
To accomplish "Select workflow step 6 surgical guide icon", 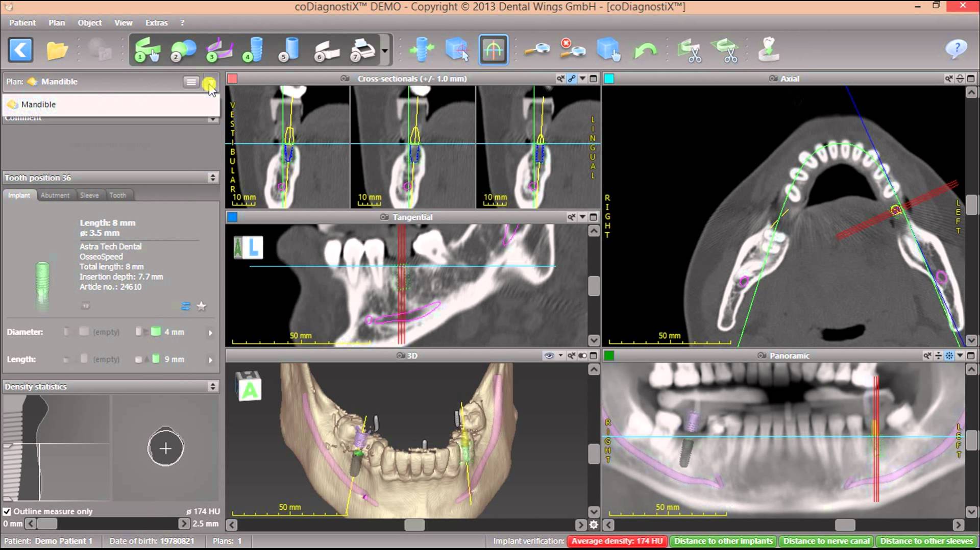I will tap(327, 51).
